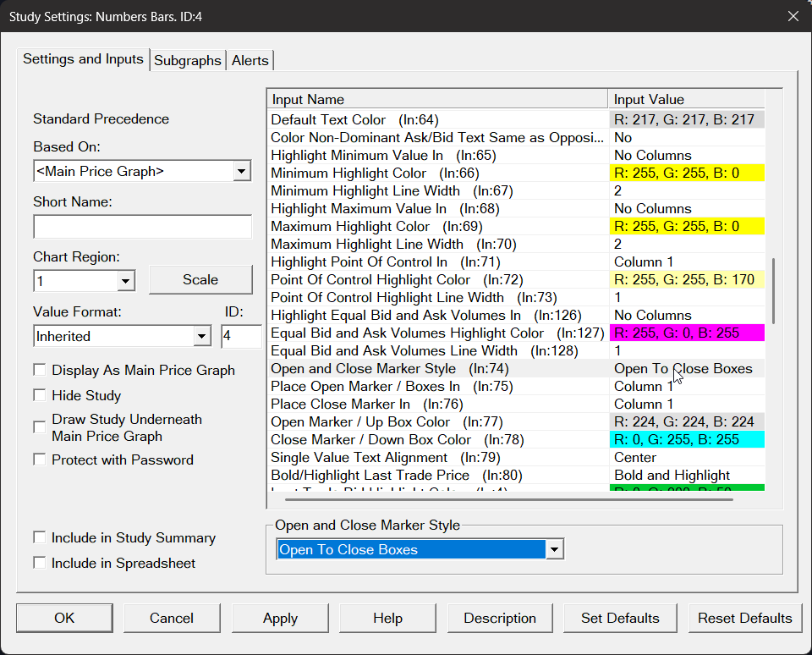Expand the Chart Region dropdown

pos(125,280)
